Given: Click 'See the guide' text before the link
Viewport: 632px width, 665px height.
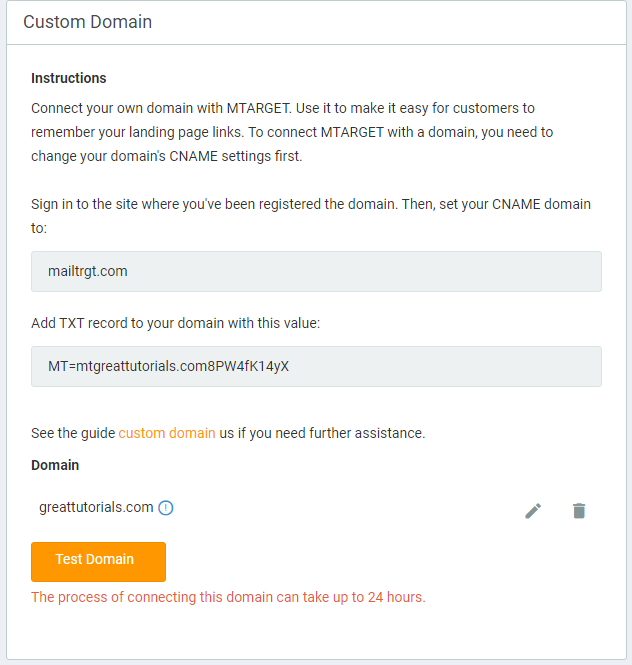Looking at the screenshot, I should click(x=73, y=433).
